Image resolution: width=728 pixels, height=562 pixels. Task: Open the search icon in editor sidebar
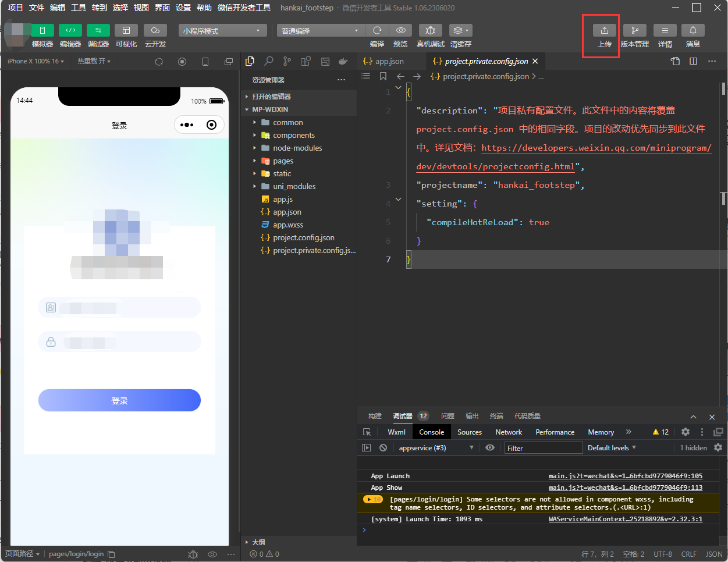[269, 61]
